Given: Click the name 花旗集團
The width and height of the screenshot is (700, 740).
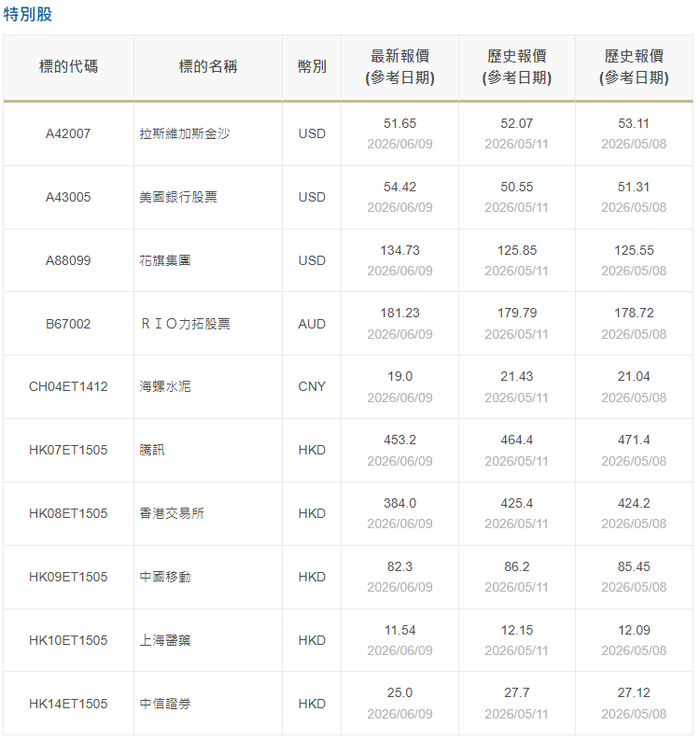Looking at the screenshot, I should (165, 260).
